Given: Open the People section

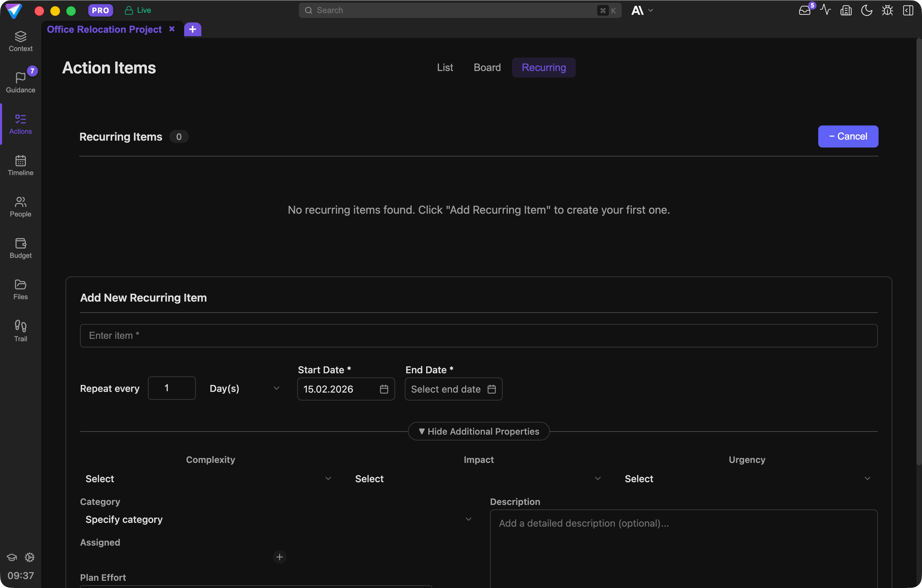Looking at the screenshot, I should coord(20,206).
